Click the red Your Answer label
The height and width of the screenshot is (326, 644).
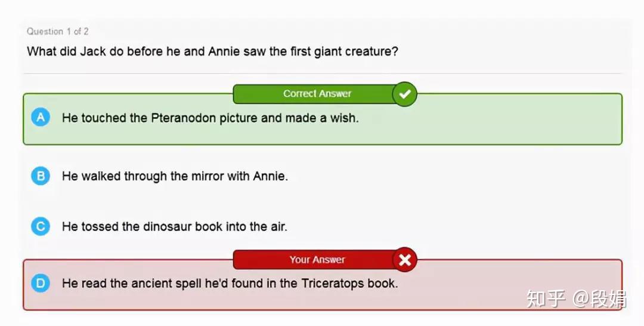317,260
